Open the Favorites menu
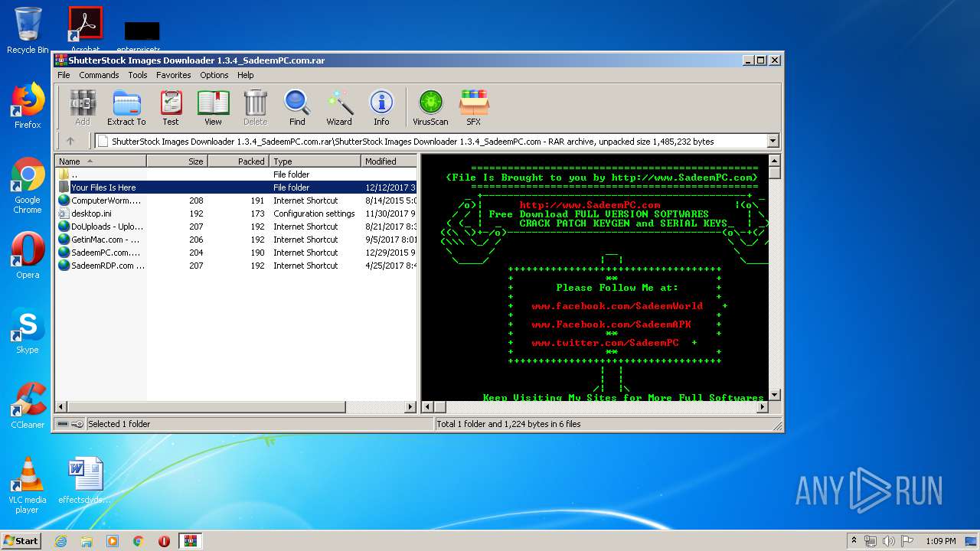 (x=174, y=75)
